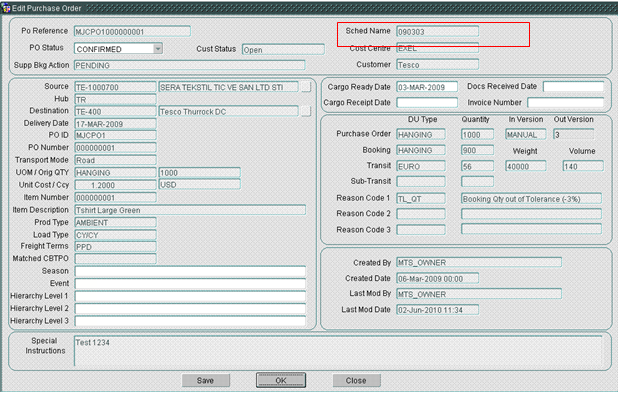
Task: Click the PO ID field
Action: pos(115,136)
